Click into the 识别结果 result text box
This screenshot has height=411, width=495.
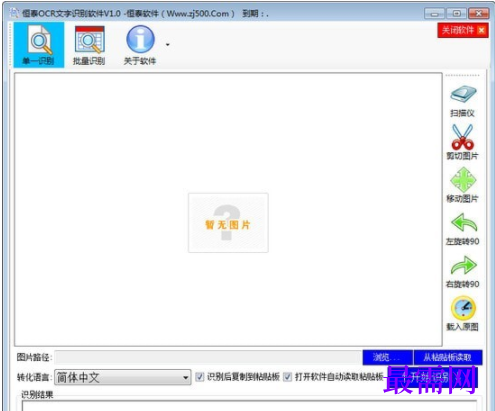coord(249,406)
